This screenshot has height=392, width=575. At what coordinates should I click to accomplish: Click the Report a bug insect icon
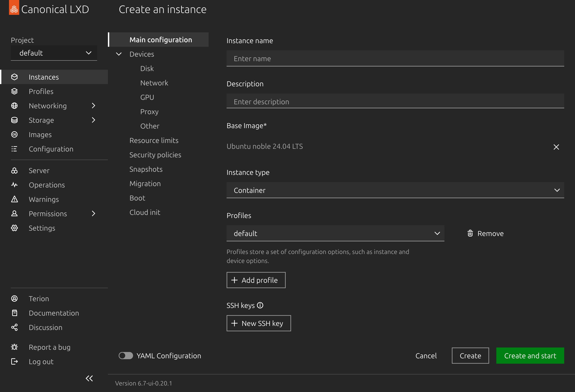(x=14, y=347)
